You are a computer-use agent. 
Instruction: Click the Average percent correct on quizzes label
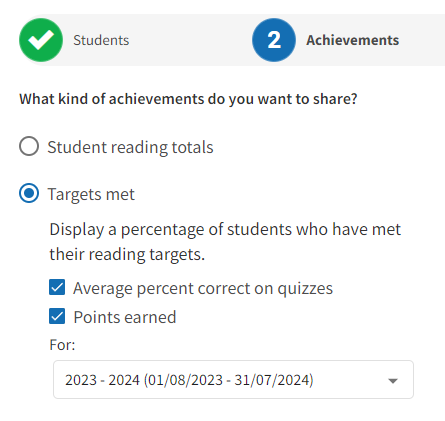click(203, 288)
